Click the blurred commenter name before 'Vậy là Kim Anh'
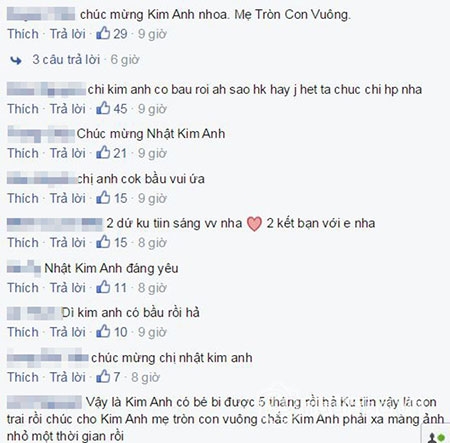 click(x=44, y=402)
